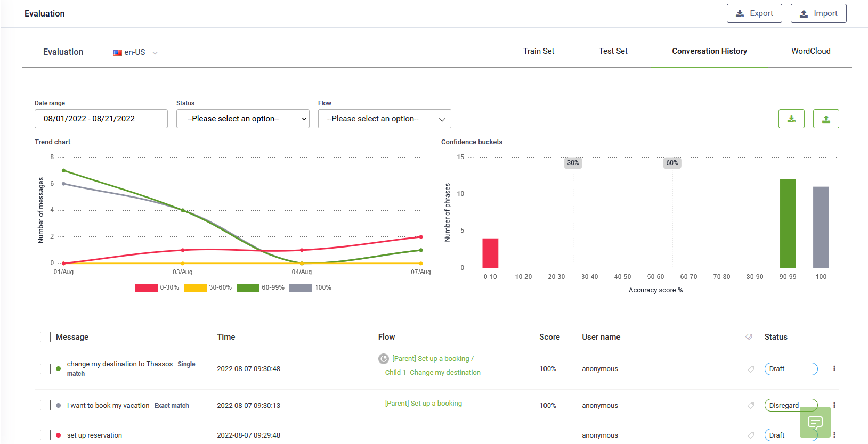Open the chat widget icon

point(815,423)
